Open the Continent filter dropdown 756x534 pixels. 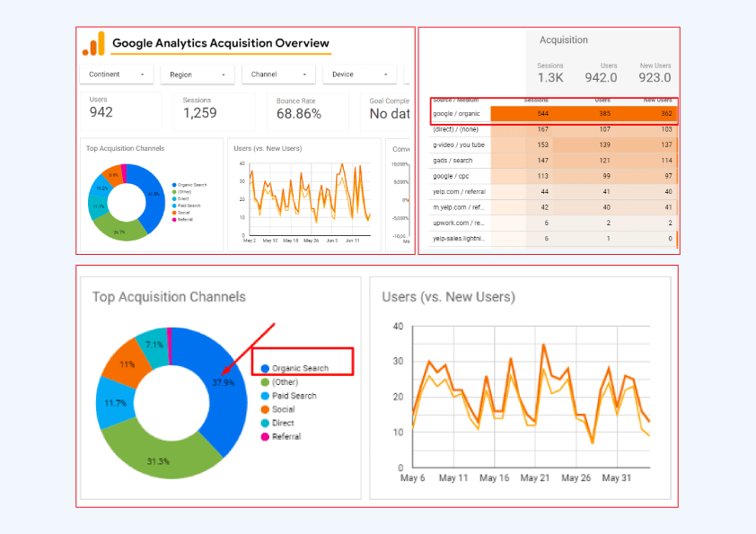[x=116, y=74]
